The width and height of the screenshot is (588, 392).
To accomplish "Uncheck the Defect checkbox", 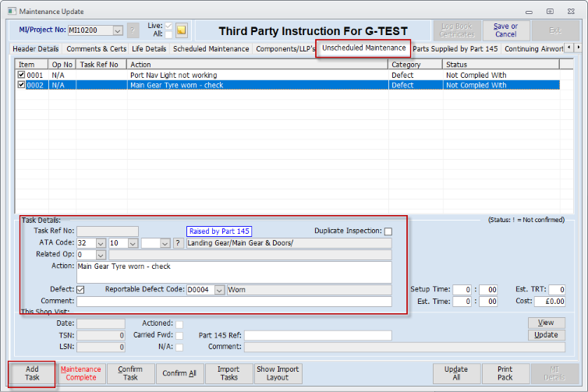I will (x=81, y=290).
